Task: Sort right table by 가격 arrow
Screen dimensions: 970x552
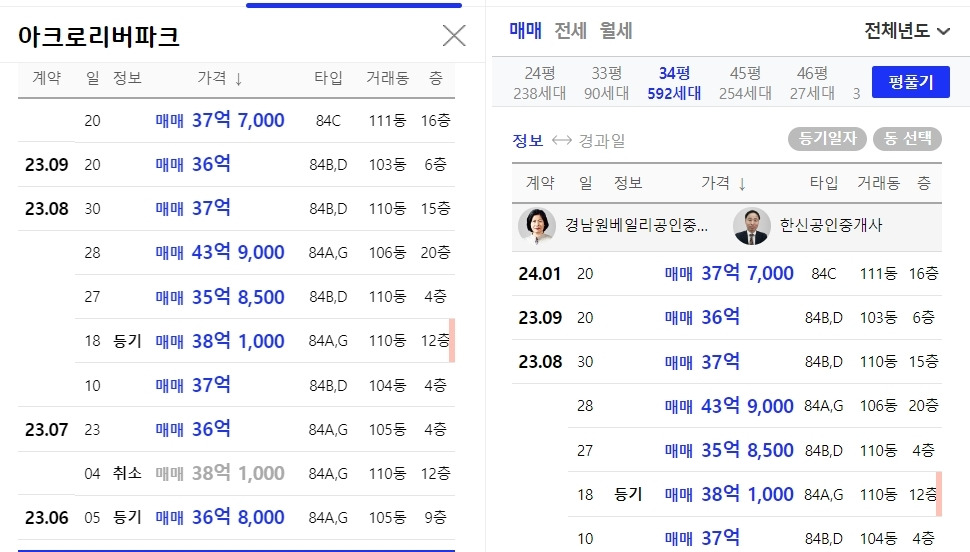Action: coord(742,184)
